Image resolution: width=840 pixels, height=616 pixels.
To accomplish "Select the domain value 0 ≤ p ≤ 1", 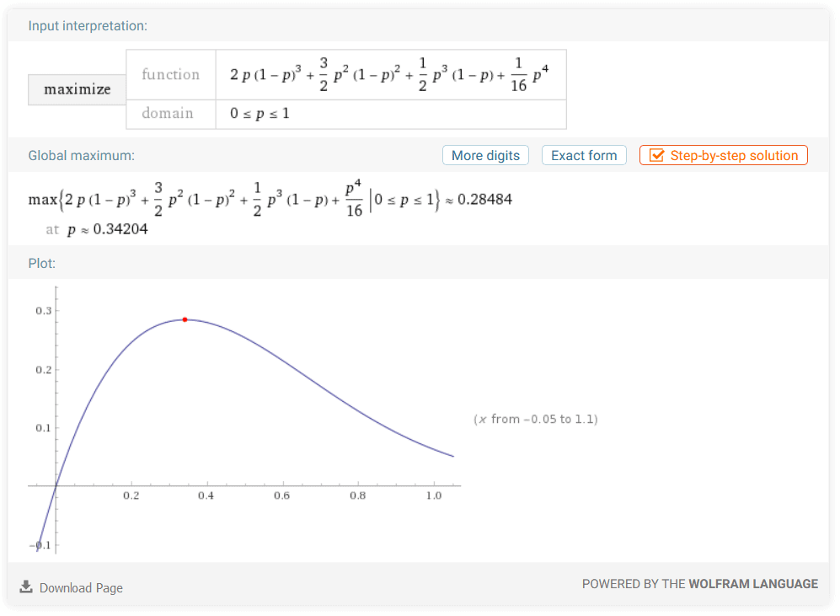I will click(260, 114).
